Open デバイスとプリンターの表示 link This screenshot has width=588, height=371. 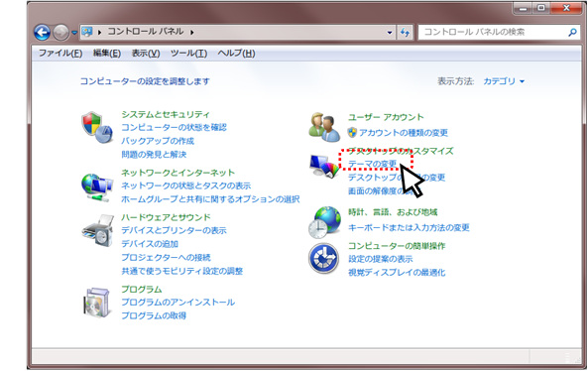174,230
